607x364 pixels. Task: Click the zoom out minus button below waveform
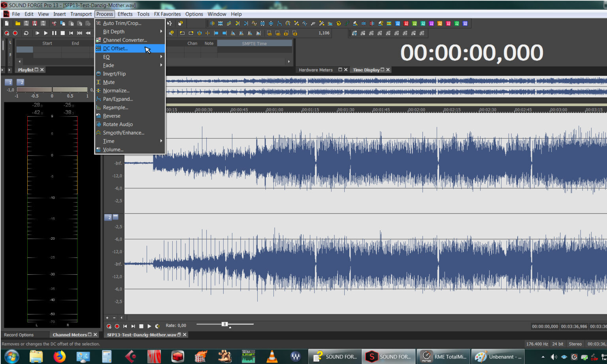coord(114,317)
